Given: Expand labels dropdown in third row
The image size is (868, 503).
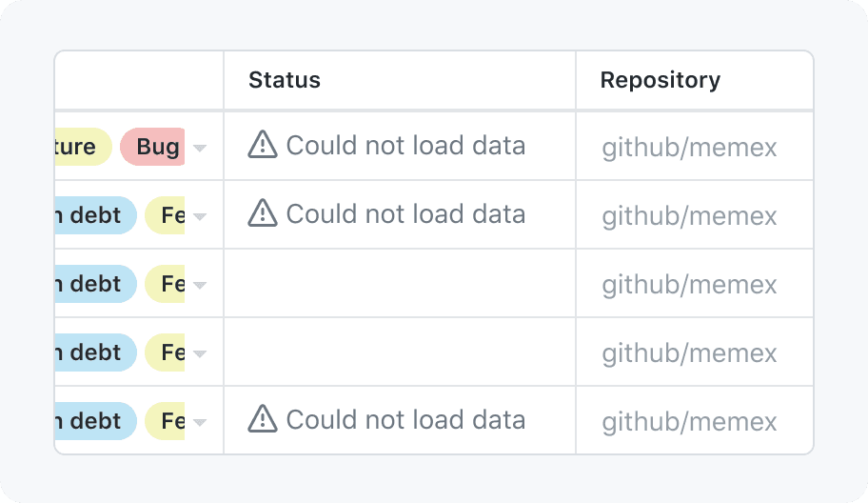Looking at the screenshot, I should [200, 285].
